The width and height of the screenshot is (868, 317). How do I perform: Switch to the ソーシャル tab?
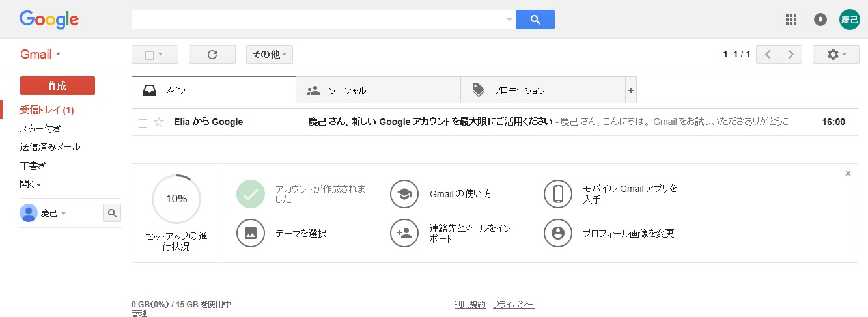click(x=378, y=90)
